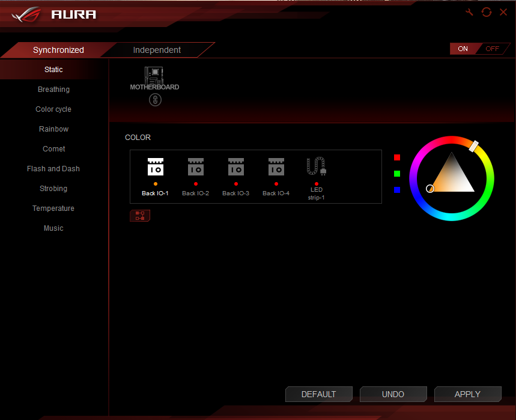Viewport: 516px width, 420px height.
Task: Switch to the Independent tab
Action: 157,50
